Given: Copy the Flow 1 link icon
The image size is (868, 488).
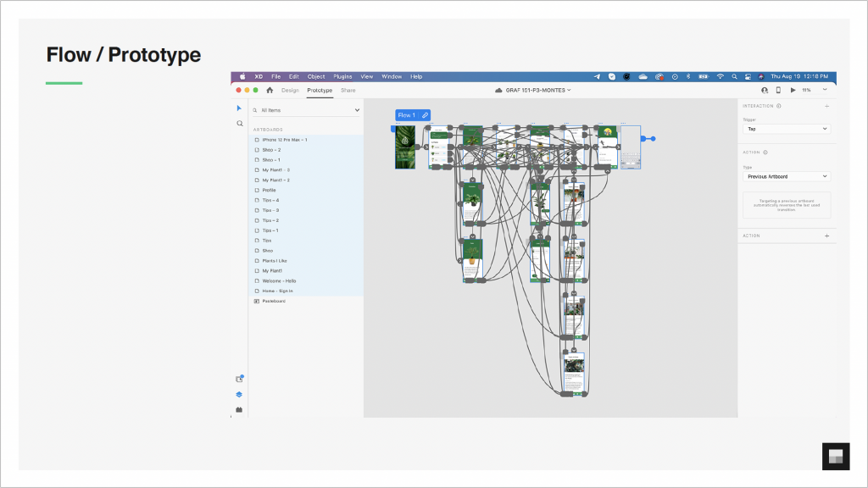Looking at the screenshot, I should point(425,115).
